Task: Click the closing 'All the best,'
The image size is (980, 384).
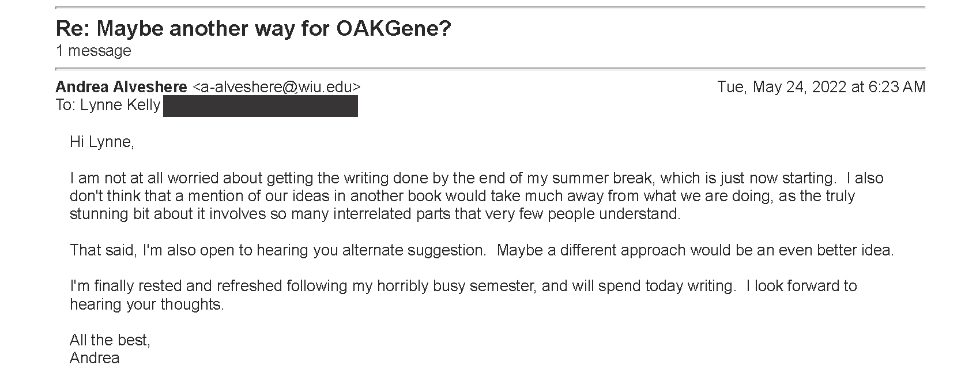Action: click(110, 340)
